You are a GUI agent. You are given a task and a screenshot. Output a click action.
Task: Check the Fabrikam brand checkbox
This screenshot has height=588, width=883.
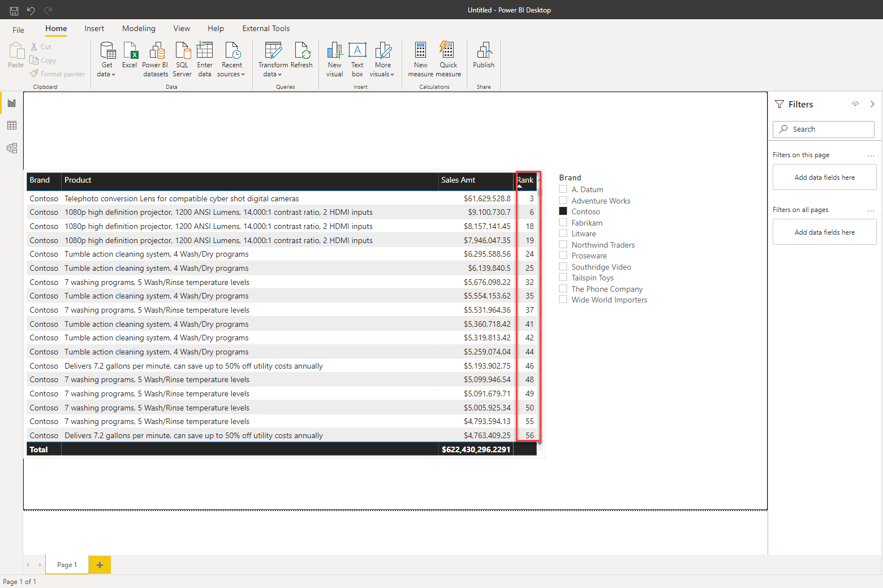pos(563,222)
